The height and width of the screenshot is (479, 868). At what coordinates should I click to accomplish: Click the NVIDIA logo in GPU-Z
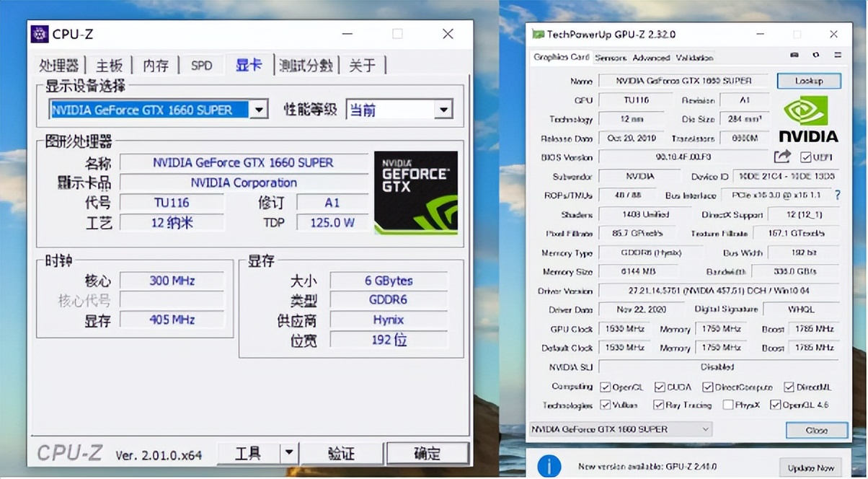807,115
